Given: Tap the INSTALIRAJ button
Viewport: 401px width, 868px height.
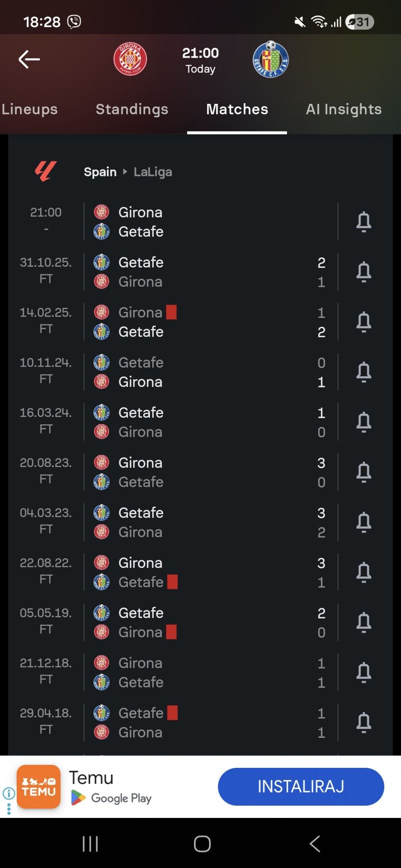Looking at the screenshot, I should click(301, 787).
